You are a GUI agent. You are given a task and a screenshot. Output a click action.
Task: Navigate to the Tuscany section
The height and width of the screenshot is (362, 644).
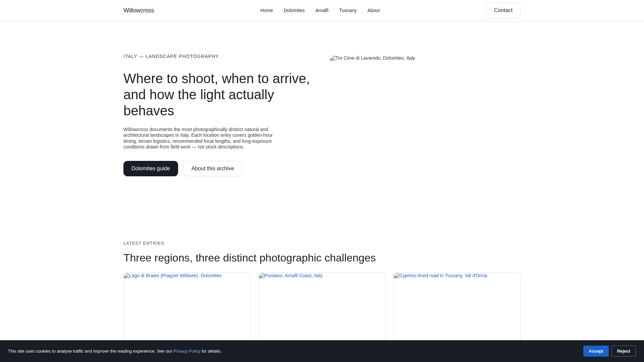coord(347,10)
